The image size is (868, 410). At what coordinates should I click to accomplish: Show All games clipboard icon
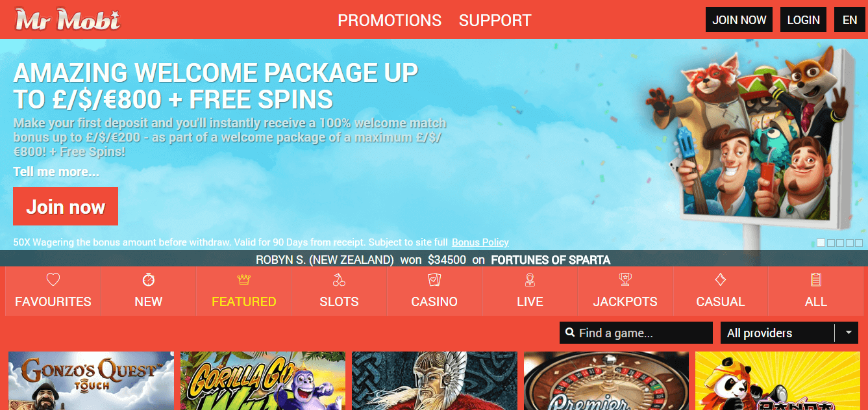coord(816,280)
